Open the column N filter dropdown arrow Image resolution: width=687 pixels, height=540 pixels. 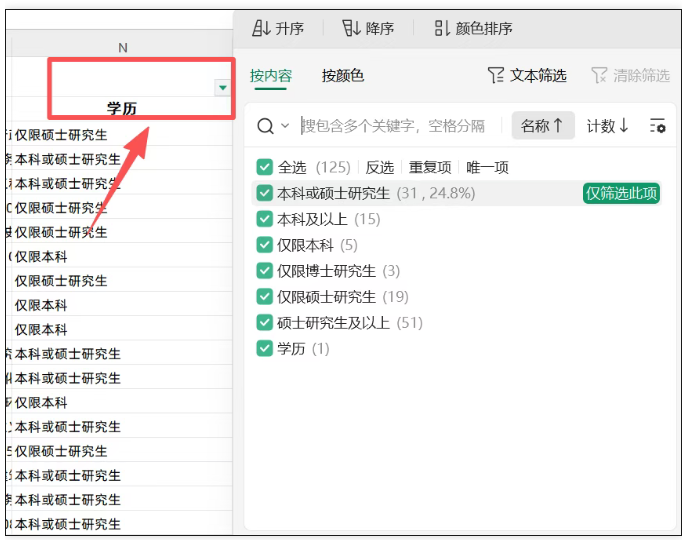pyautogui.click(x=222, y=88)
